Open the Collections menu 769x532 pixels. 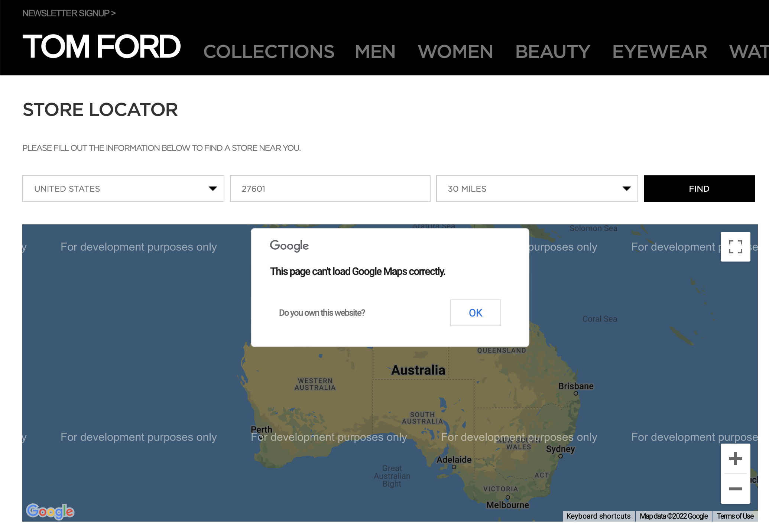point(269,52)
